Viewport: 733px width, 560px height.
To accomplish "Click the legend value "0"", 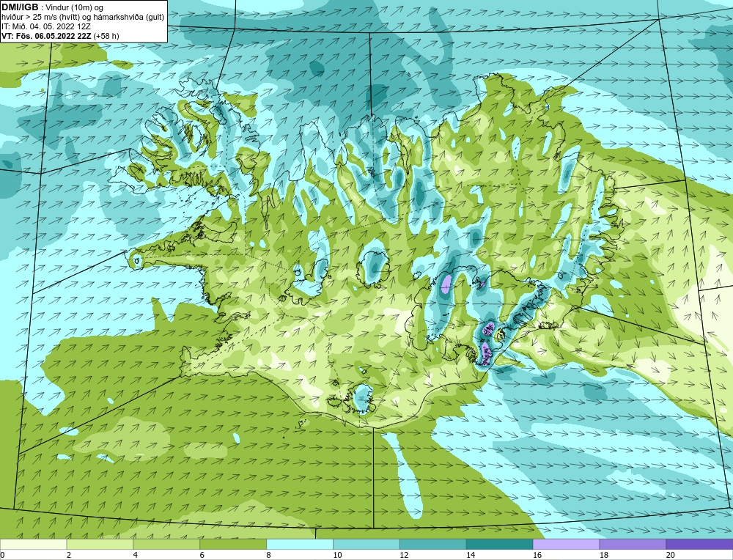I will click(2, 555).
